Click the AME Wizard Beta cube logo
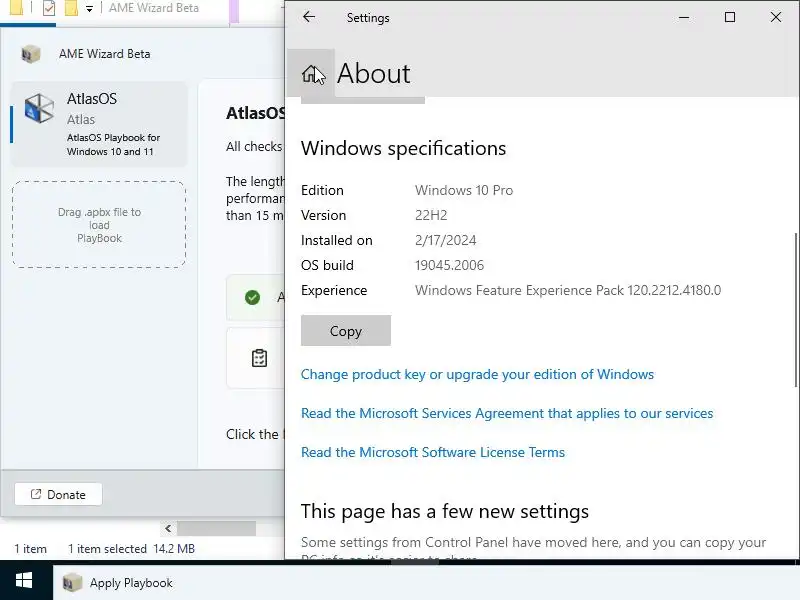800x600 pixels. [31, 54]
